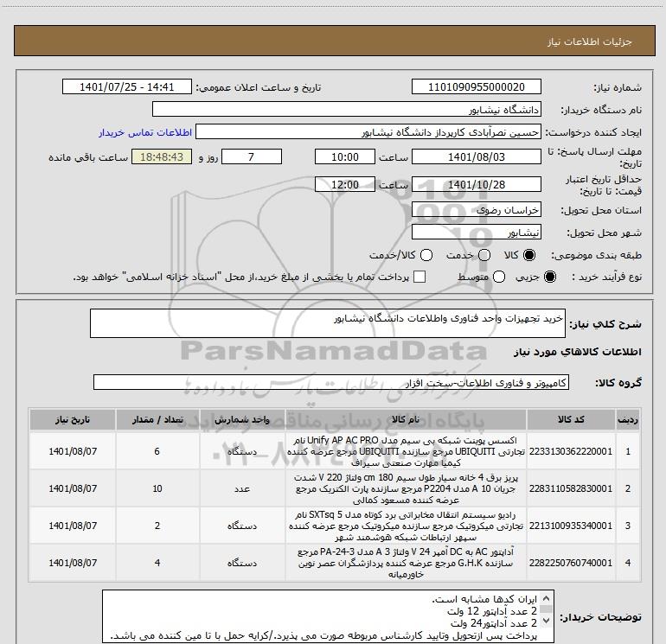Viewport: 666px width, 644px height.
Task: Click the price validity time 12:00
Action: click(345, 185)
